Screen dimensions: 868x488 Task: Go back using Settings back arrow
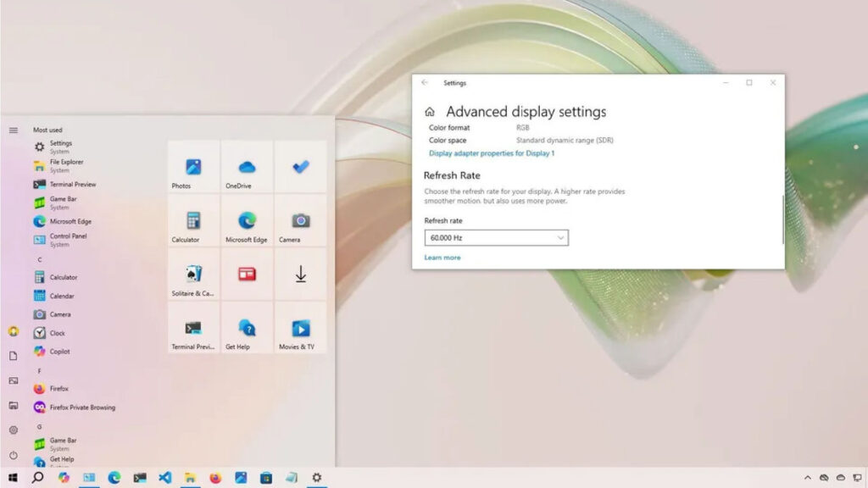point(425,83)
